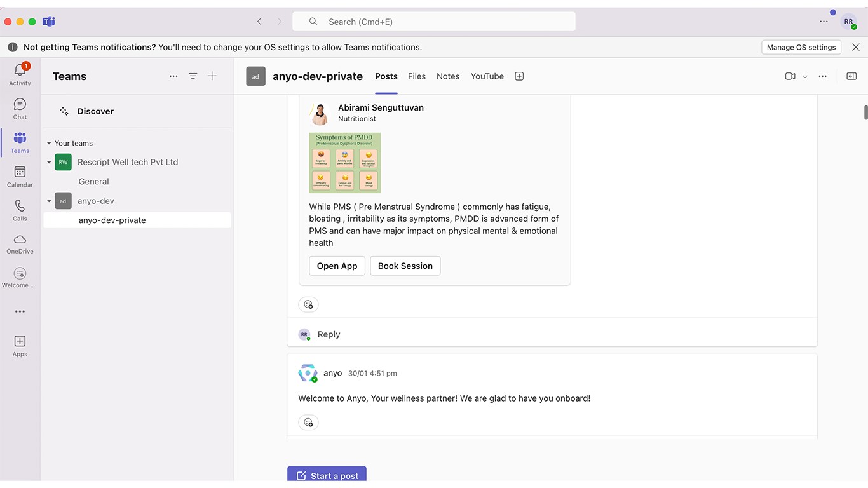Click the Search input field

434,22
